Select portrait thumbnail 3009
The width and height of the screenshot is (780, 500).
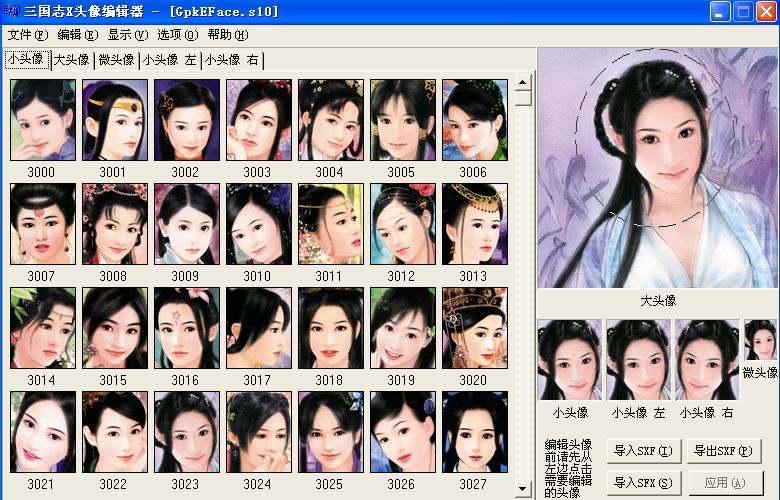pyautogui.click(x=187, y=224)
